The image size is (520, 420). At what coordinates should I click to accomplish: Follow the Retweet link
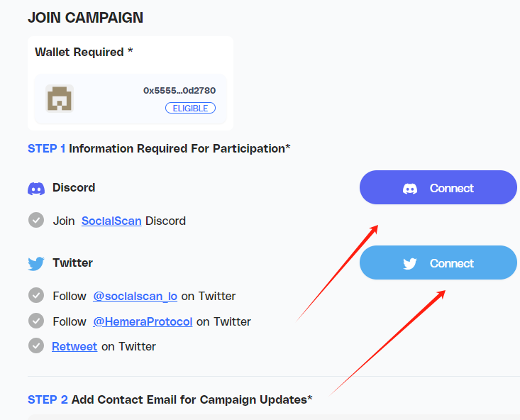[x=74, y=346]
